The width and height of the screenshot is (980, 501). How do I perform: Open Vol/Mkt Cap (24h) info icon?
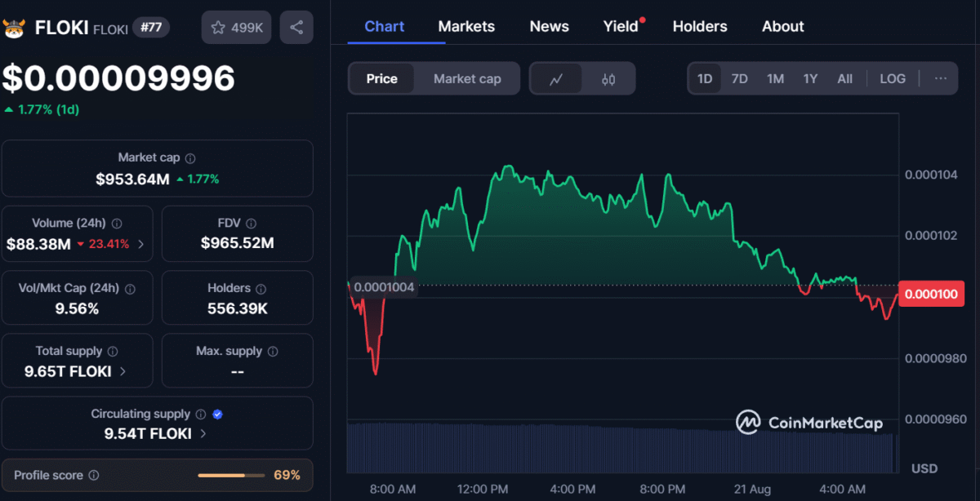tap(130, 288)
